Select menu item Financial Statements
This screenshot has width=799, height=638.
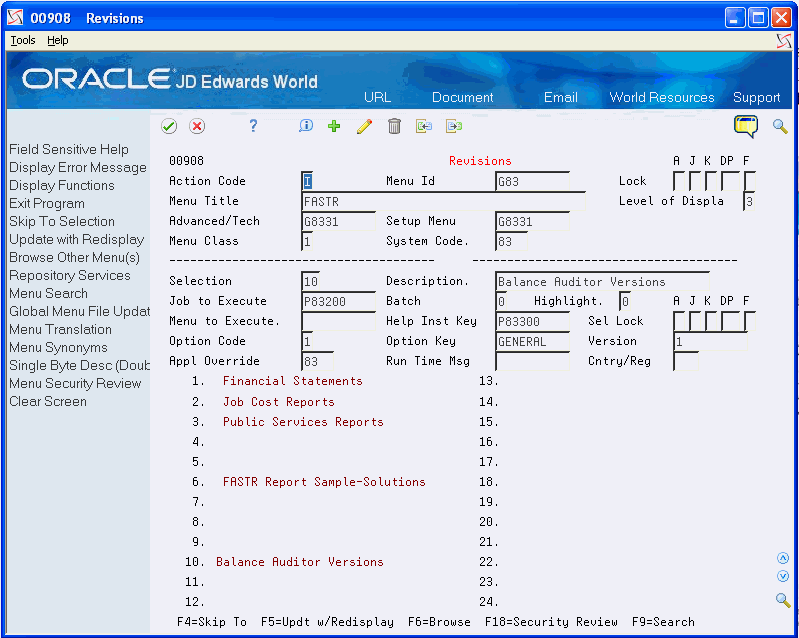point(292,381)
